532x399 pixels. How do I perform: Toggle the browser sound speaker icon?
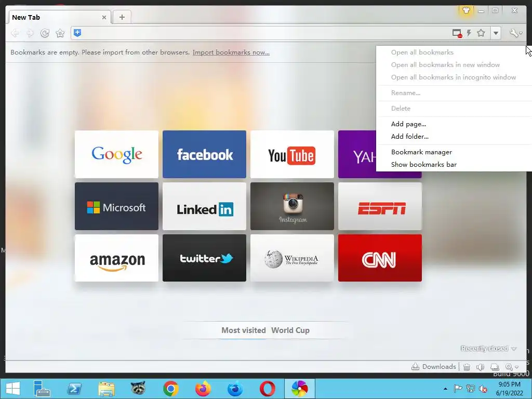pos(480,367)
